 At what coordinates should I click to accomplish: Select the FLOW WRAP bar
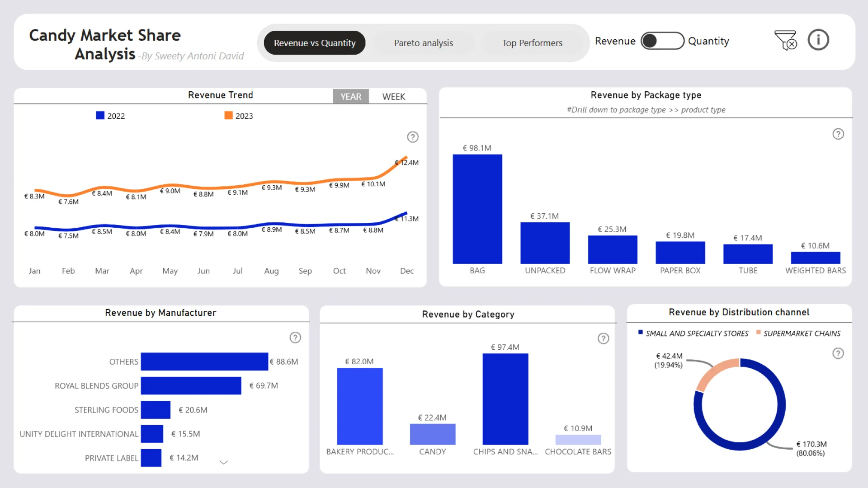tap(613, 249)
